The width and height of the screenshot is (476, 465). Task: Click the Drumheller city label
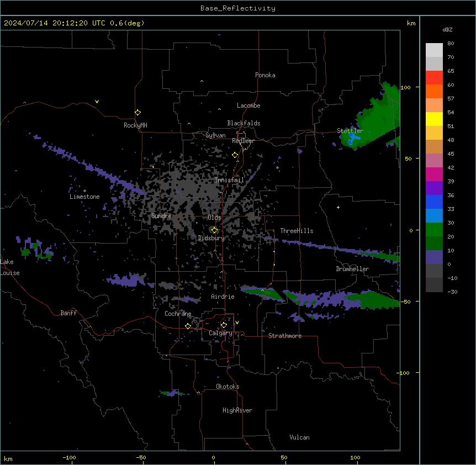point(352,269)
